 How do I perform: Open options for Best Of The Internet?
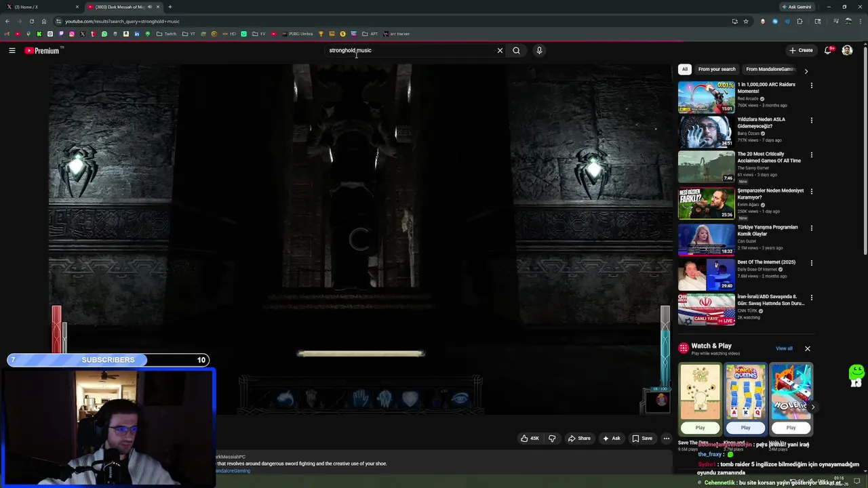coord(811,263)
